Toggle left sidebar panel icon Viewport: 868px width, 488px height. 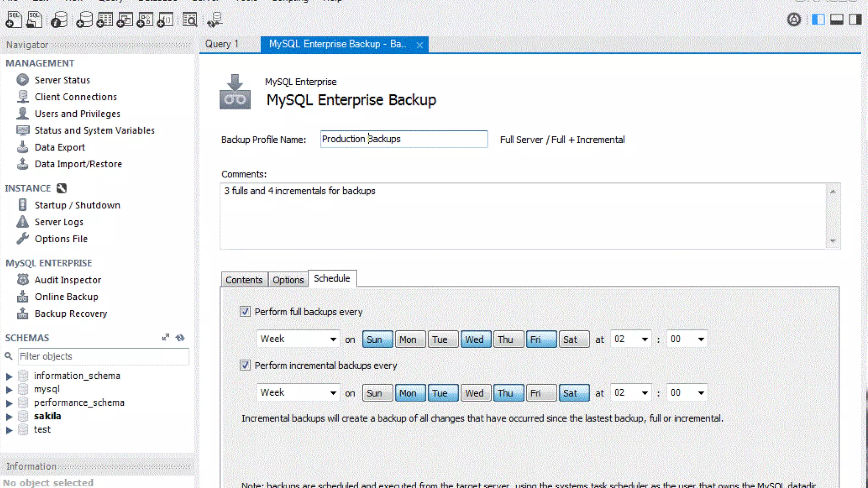[x=818, y=19]
